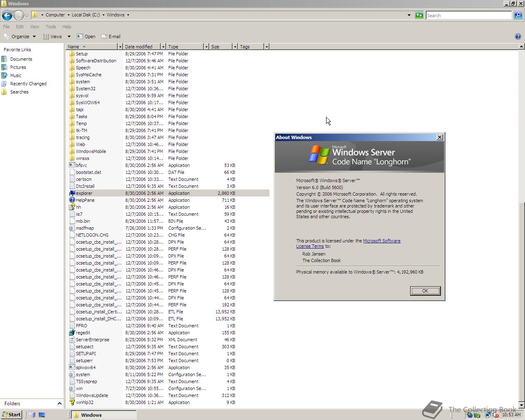Select the NETLOGON.CHG file row

coord(169,235)
